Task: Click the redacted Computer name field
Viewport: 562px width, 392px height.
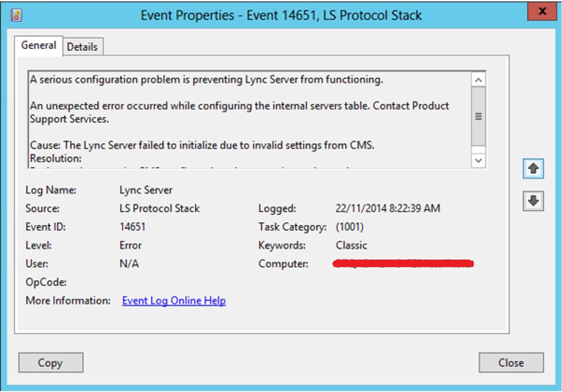Action: [x=403, y=264]
